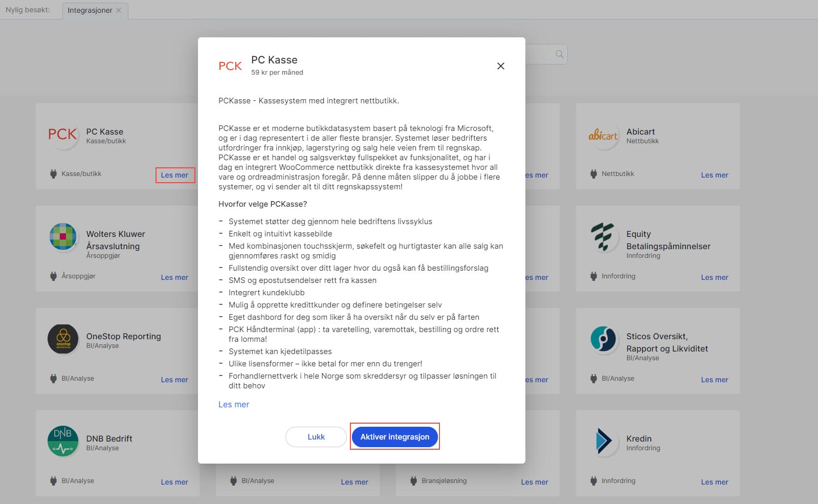Click the Kredin logo icon
Viewport: 818px width, 504px height.
click(x=603, y=441)
